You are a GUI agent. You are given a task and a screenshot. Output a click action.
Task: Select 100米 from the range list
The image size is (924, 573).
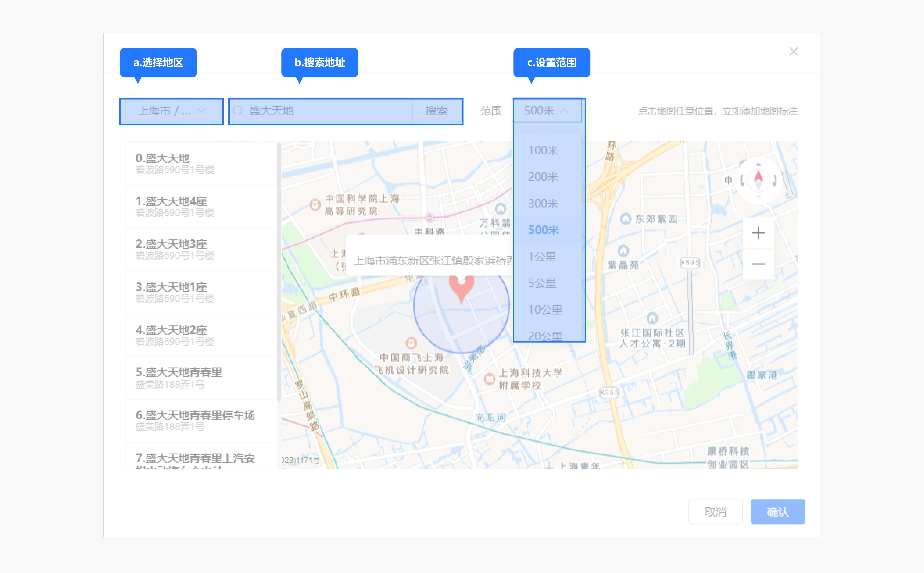coord(543,150)
